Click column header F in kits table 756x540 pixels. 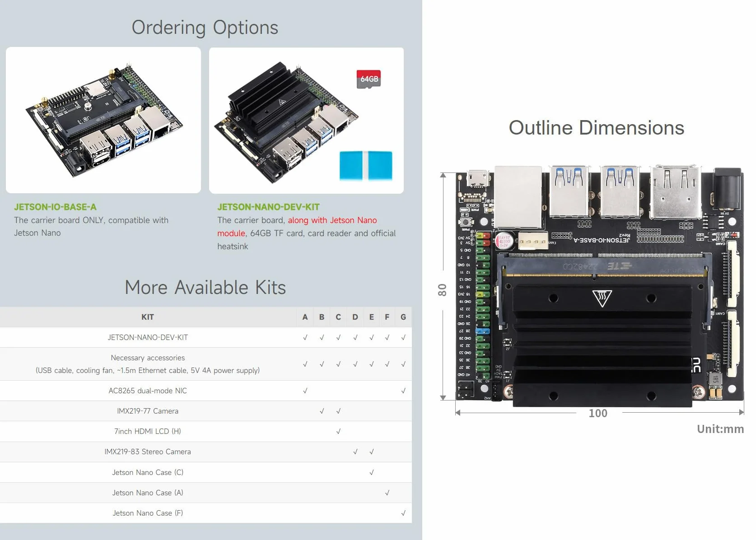pyautogui.click(x=387, y=317)
